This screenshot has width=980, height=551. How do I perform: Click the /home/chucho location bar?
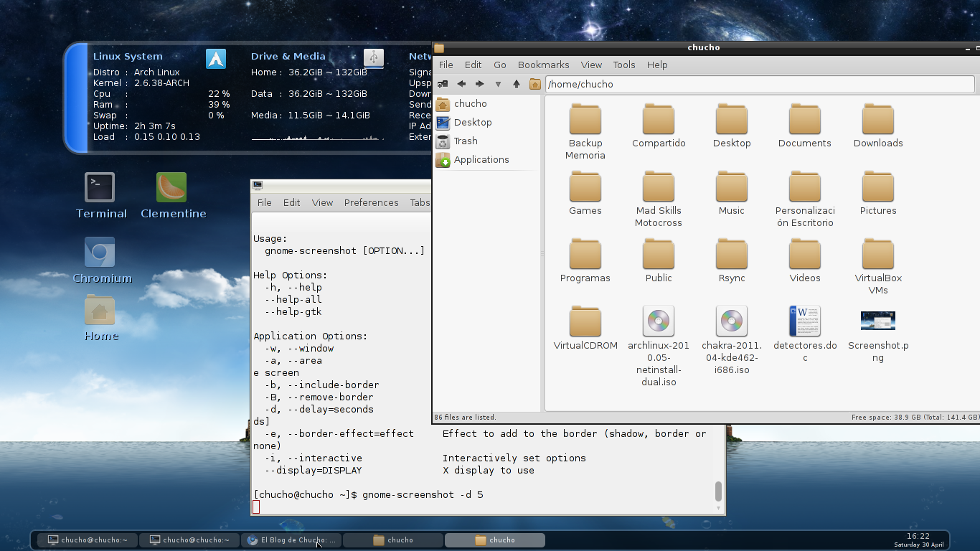tap(760, 84)
